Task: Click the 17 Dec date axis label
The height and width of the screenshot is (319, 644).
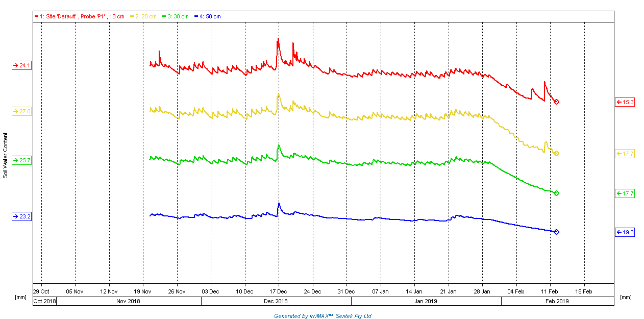Action: [x=278, y=291]
